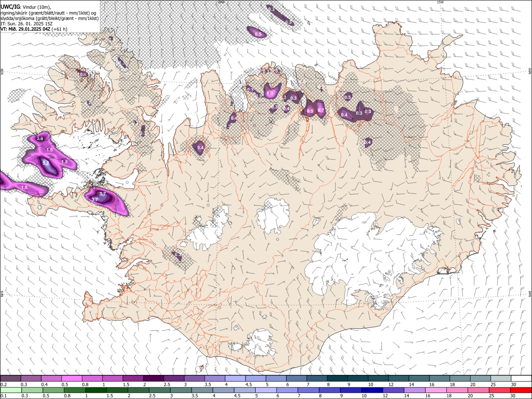Pick the bright pink-magenta 0.5 snow-scale swatch

click(x=71, y=378)
